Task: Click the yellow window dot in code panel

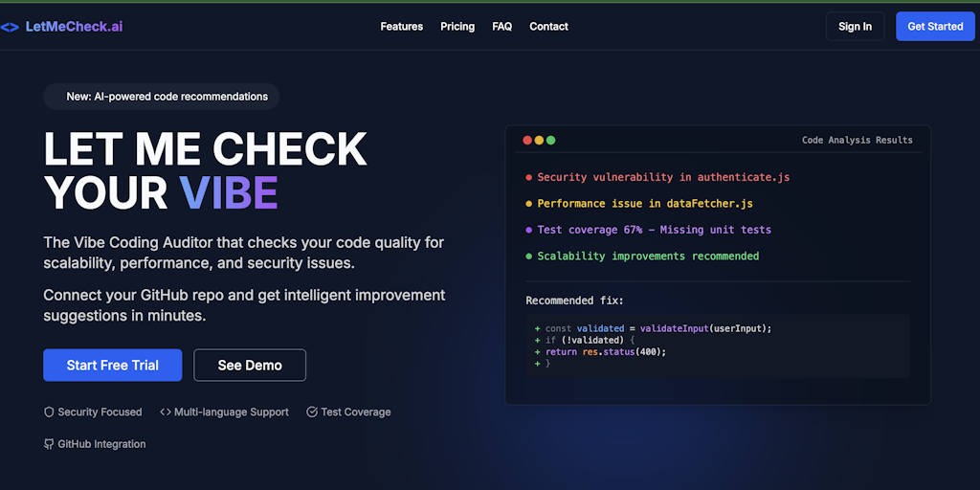Action: coord(539,140)
